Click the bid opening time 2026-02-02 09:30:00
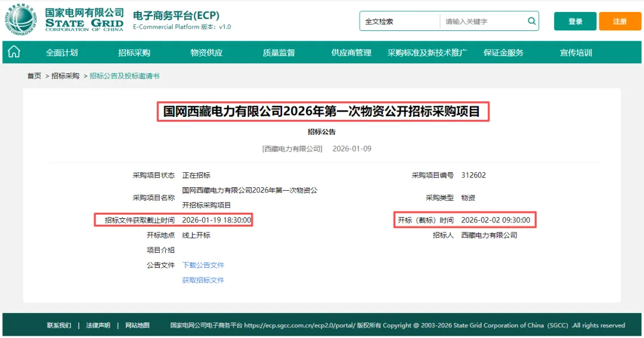This screenshot has height=338, width=644. [x=496, y=220]
